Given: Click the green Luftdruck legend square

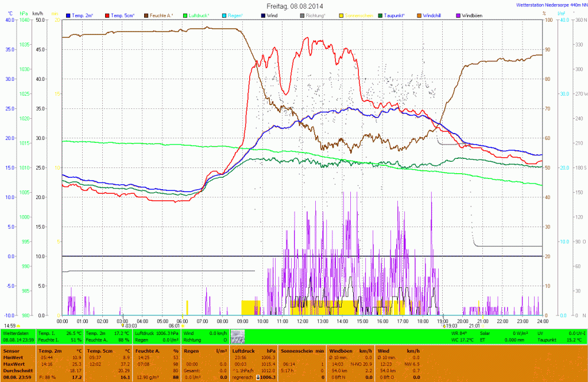Looking at the screenshot, I should pos(186,15).
